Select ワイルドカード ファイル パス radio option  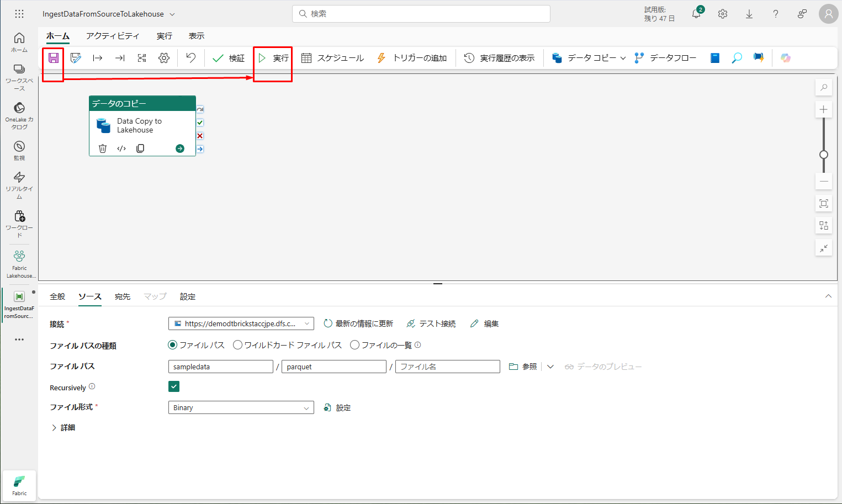click(238, 345)
